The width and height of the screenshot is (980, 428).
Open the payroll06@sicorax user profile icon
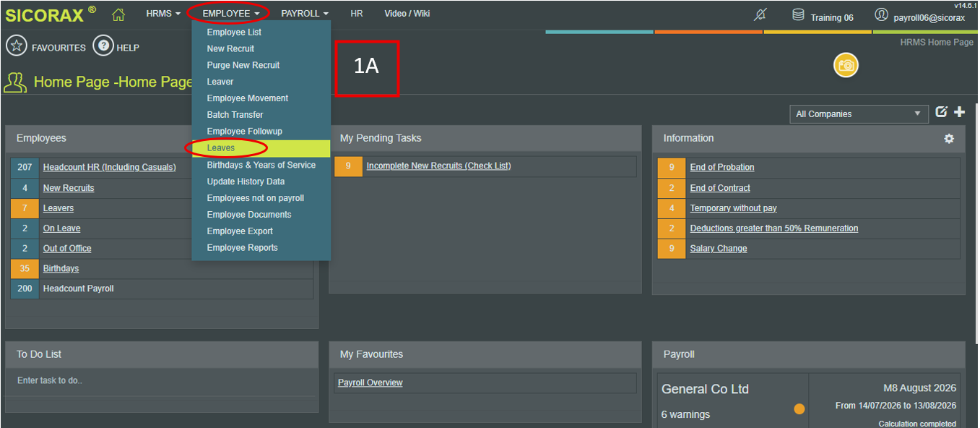coord(881,14)
